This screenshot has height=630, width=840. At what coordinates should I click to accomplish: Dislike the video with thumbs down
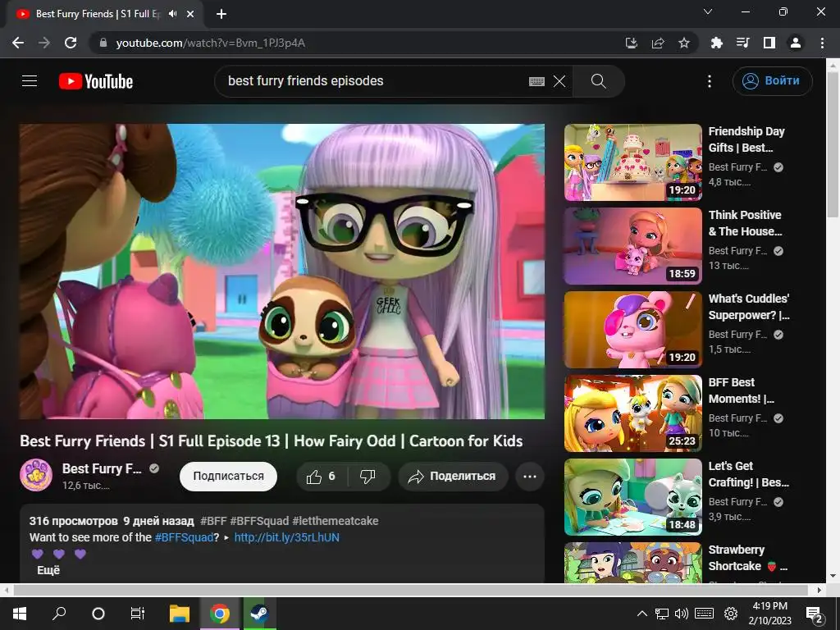tap(367, 477)
